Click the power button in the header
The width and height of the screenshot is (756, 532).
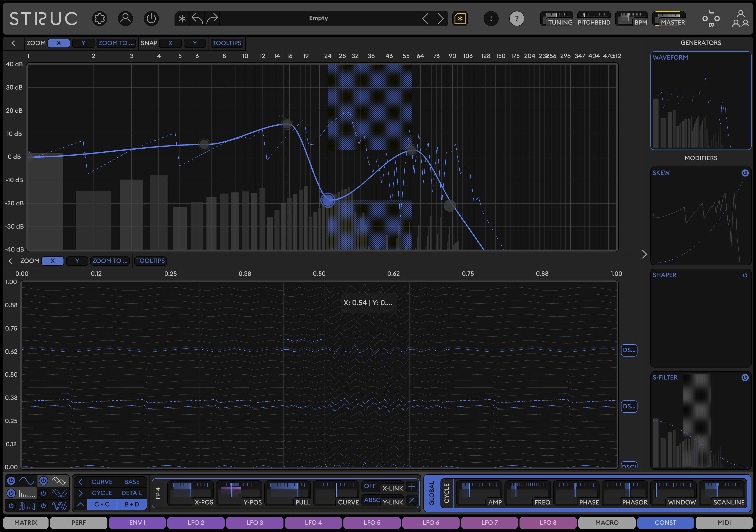pos(151,18)
